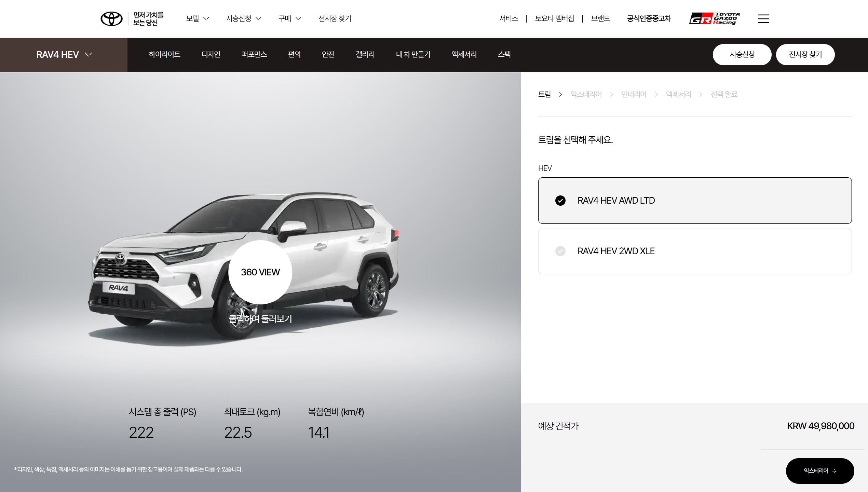This screenshot has width=868, height=492.
Task: Go to the 디자인 tab
Action: point(211,54)
